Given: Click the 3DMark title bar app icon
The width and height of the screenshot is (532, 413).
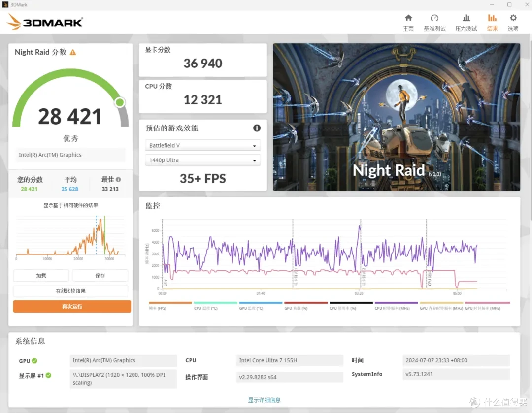Looking at the screenshot, I should pos(5,5).
